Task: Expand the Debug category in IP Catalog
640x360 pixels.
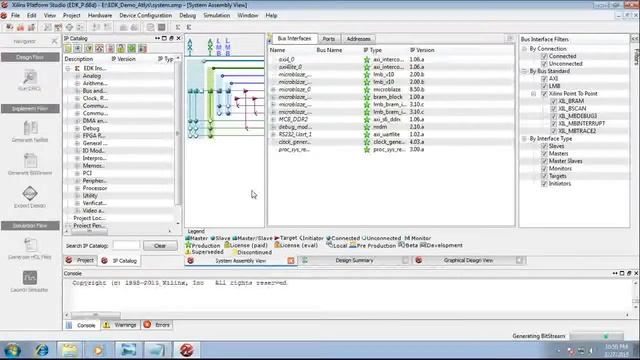Action: tap(77, 128)
